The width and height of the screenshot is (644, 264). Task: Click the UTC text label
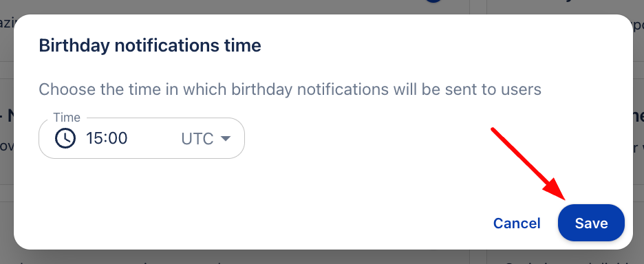[x=197, y=139]
